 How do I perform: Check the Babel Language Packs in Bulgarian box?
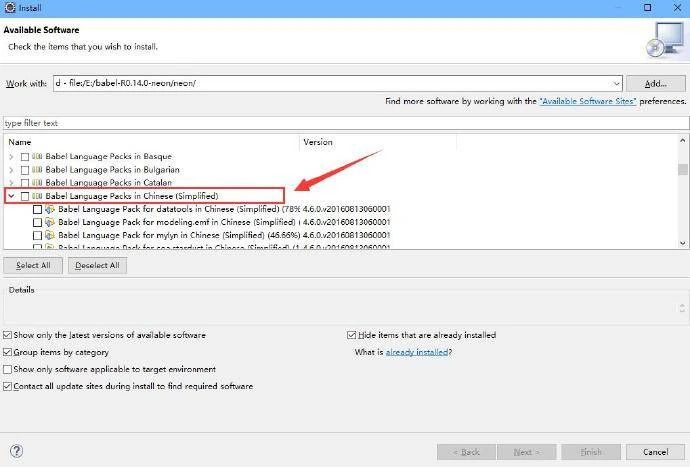25,170
